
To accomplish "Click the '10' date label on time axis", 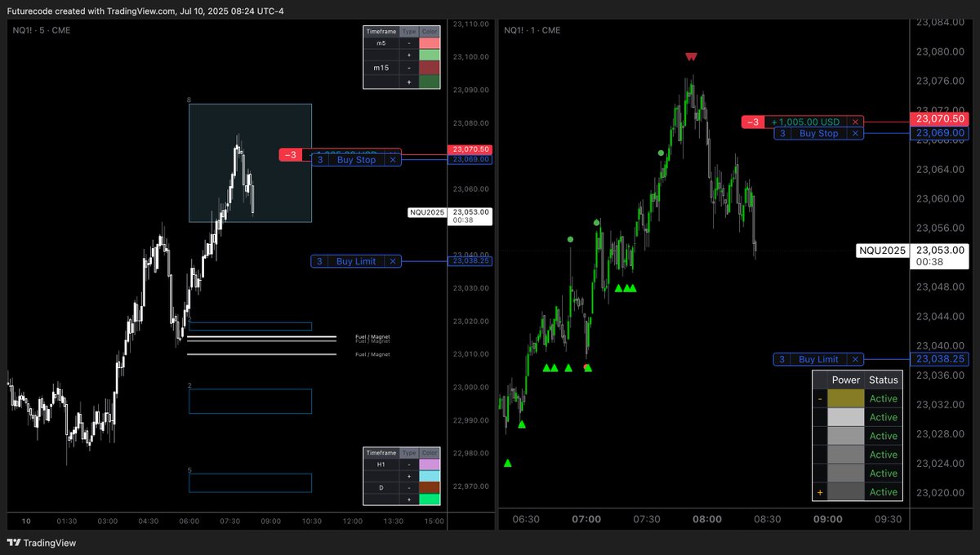I will point(26,521).
